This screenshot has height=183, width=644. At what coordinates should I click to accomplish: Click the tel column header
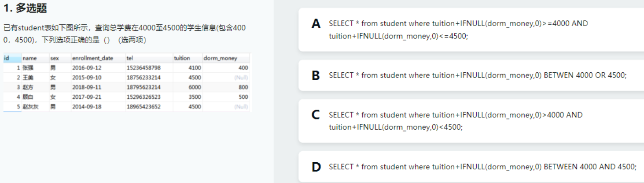pos(129,58)
